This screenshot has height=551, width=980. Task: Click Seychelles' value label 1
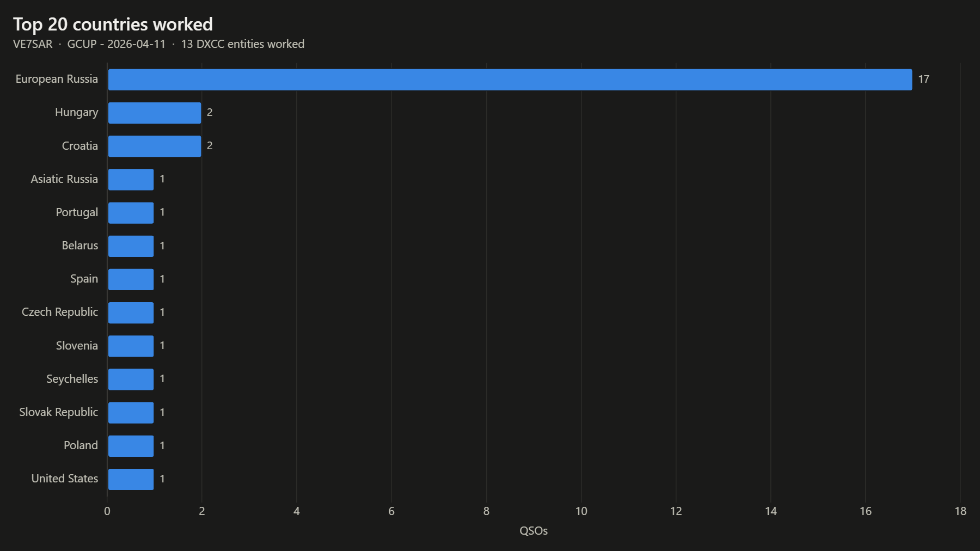click(x=162, y=379)
